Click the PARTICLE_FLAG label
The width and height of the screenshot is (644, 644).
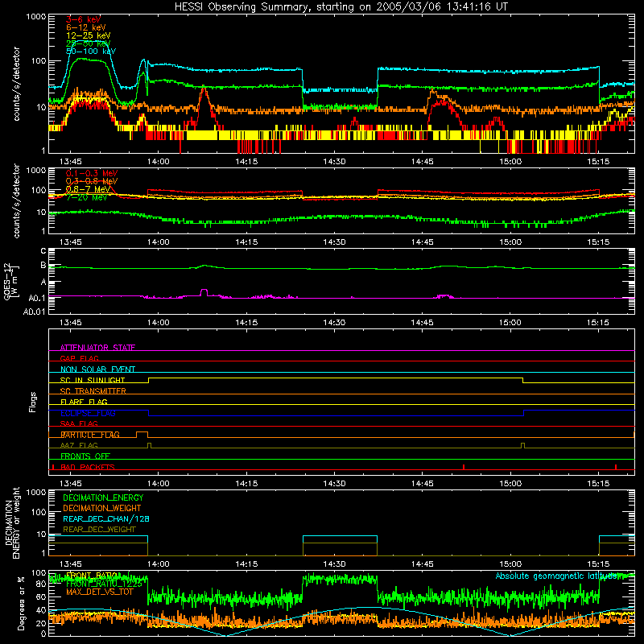(90, 435)
